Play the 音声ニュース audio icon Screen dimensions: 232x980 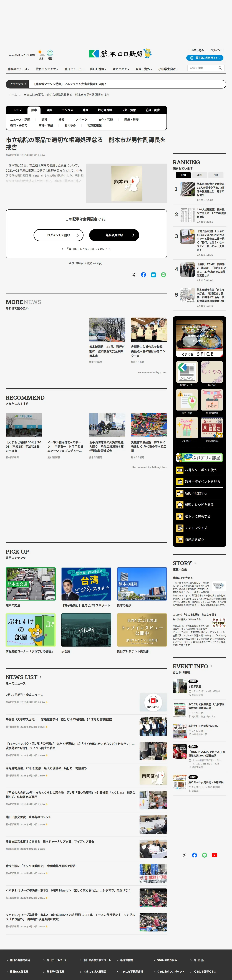point(153,702)
